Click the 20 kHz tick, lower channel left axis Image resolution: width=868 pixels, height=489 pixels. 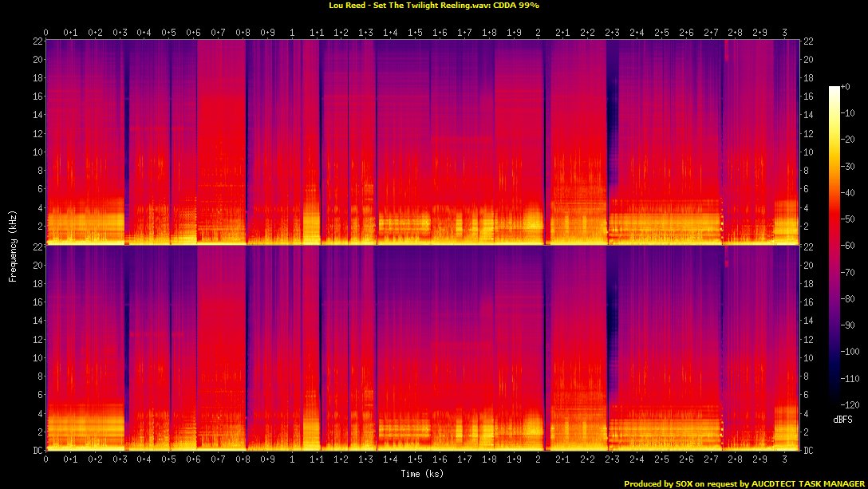[38, 266]
